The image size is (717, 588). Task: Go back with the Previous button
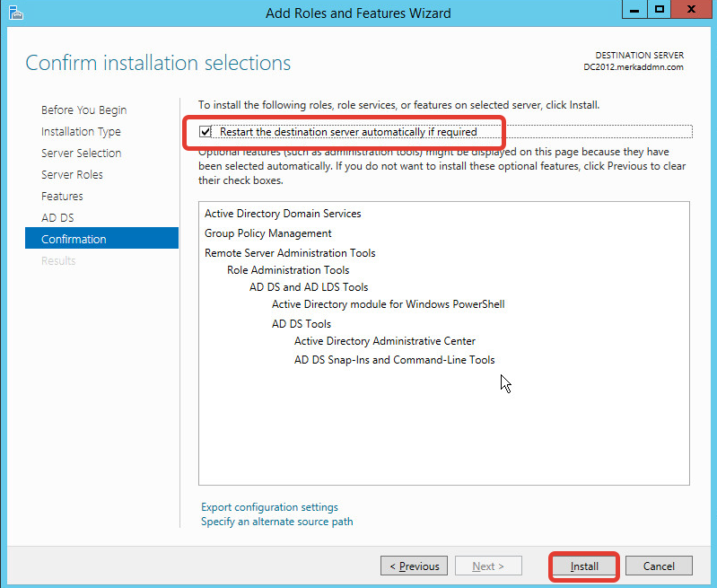[414, 566]
